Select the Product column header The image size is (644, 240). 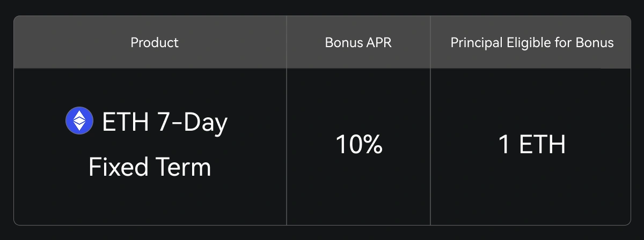tap(155, 42)
